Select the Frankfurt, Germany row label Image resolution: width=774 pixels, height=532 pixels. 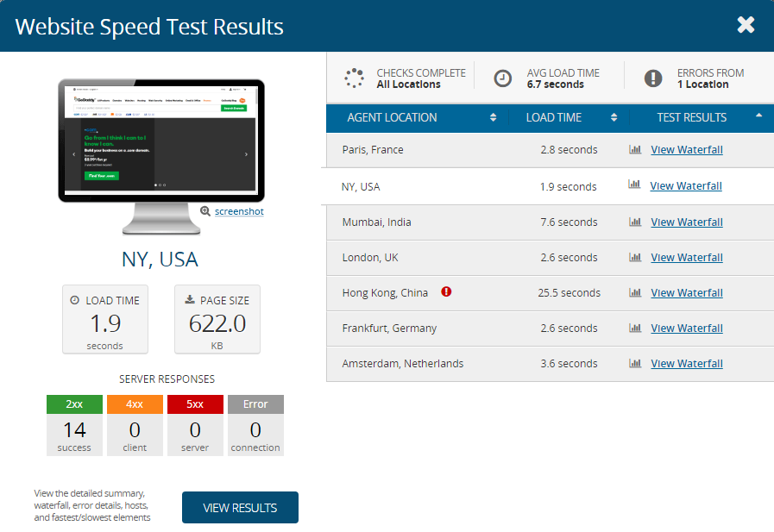click(389, 328)
